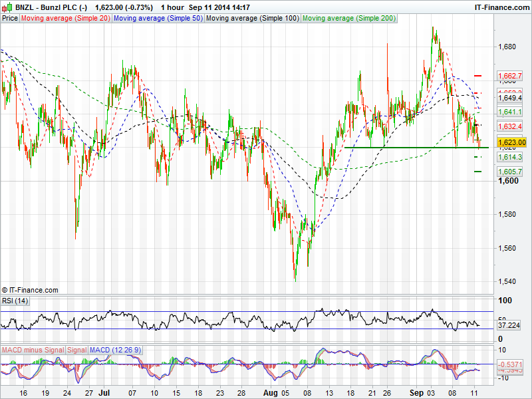Click the MACD minus Signal label

[33, 350]
